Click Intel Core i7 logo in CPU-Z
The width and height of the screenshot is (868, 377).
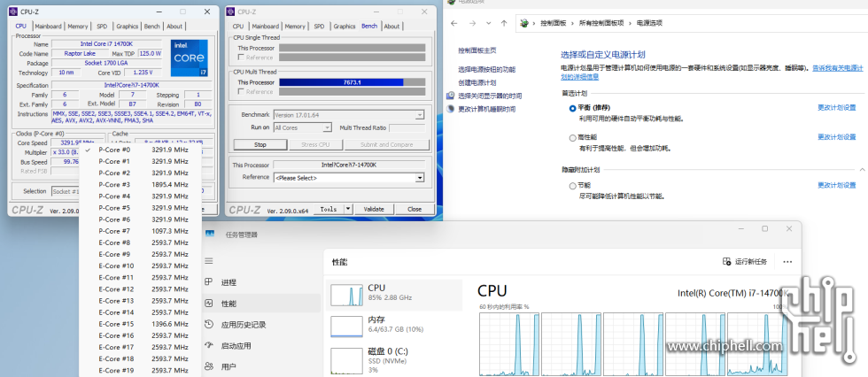tap(190, 58)
